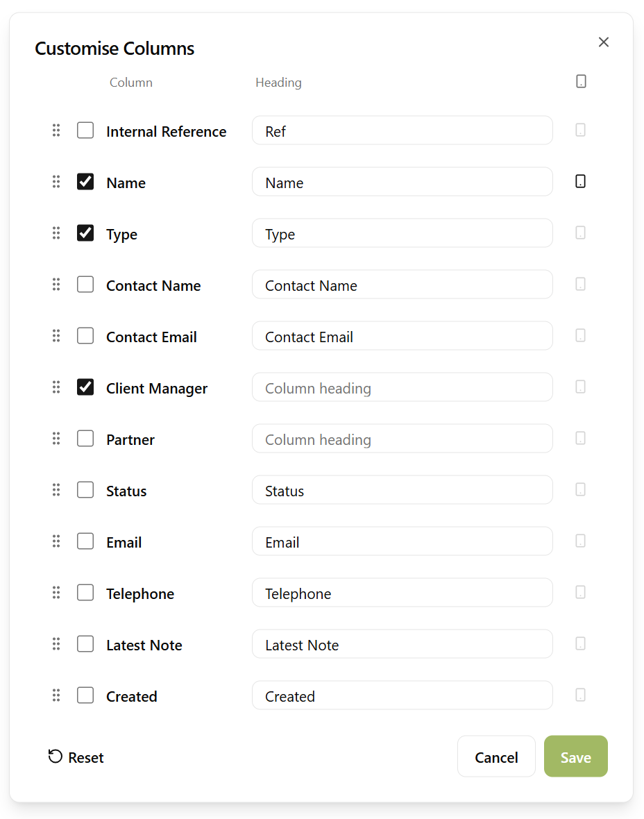
Task: Click the drag handle for Latest Note row
Action: (x=56, y=644)
